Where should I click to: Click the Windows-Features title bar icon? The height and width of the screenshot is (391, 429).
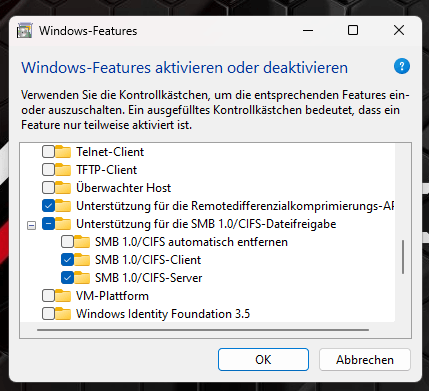pyautogui.click(x=25, y=31)
